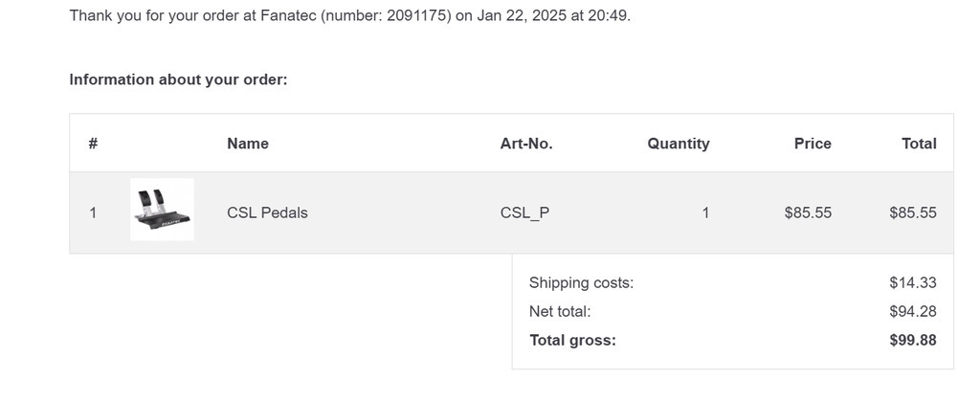Click the quantity value for CSL Pedals
980x402 pixels.
(x=705, y=212)
